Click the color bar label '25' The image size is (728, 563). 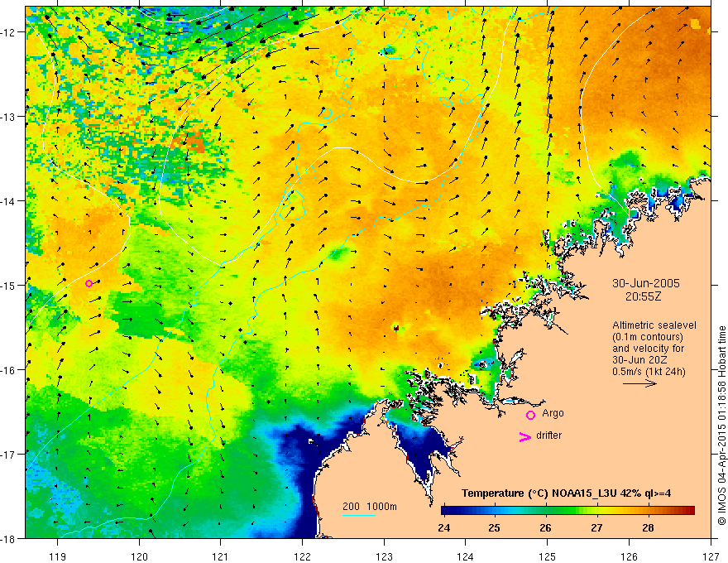[495, 527]
